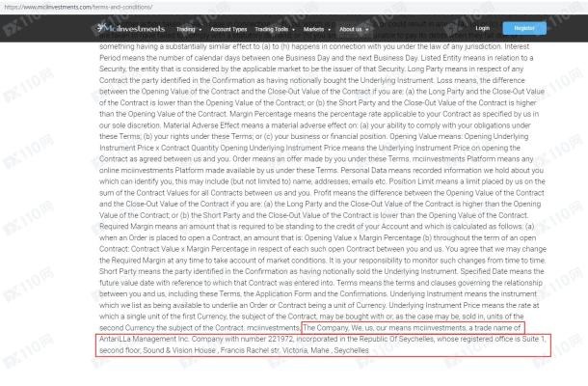Viewport: 588px width, 386px height.
Task: Expand the About us dropdown arrow
Action: 366,29
